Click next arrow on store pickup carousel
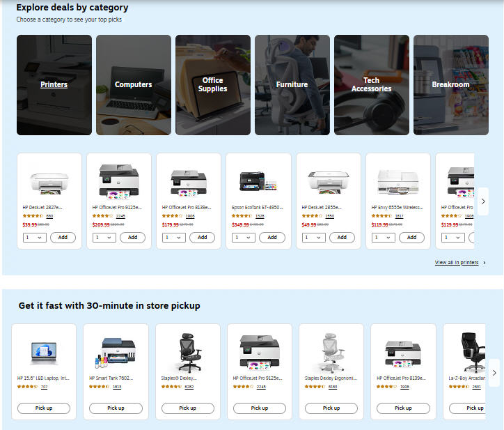 (494, 373)
